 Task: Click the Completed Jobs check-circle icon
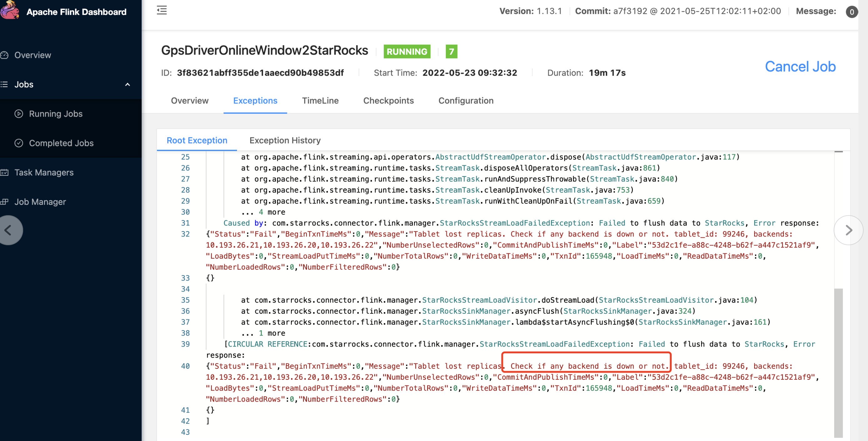(x=19, y=143)
